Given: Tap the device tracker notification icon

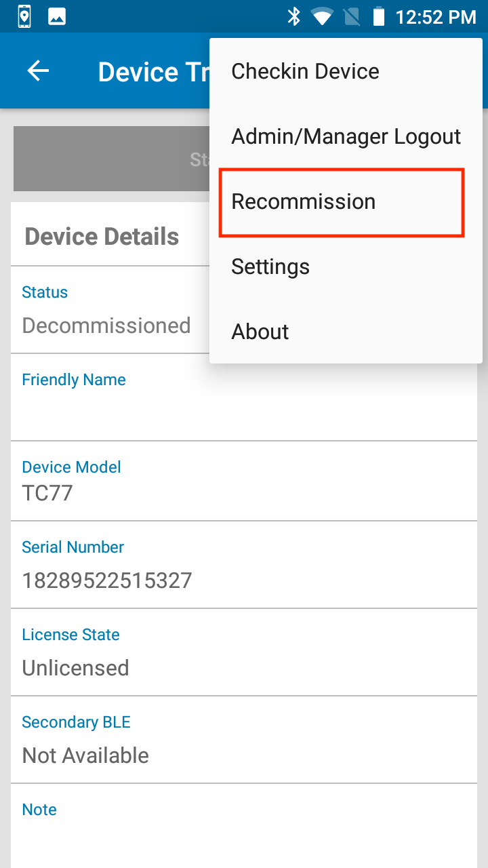Looking at the screenshot, I should [24, 17].
